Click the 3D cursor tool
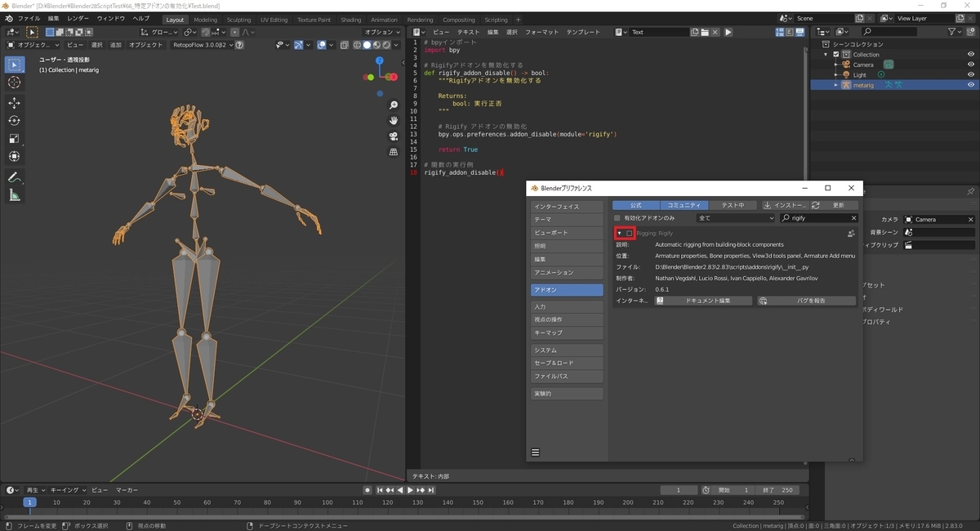 pyautogui.click(x=15, y=83)
